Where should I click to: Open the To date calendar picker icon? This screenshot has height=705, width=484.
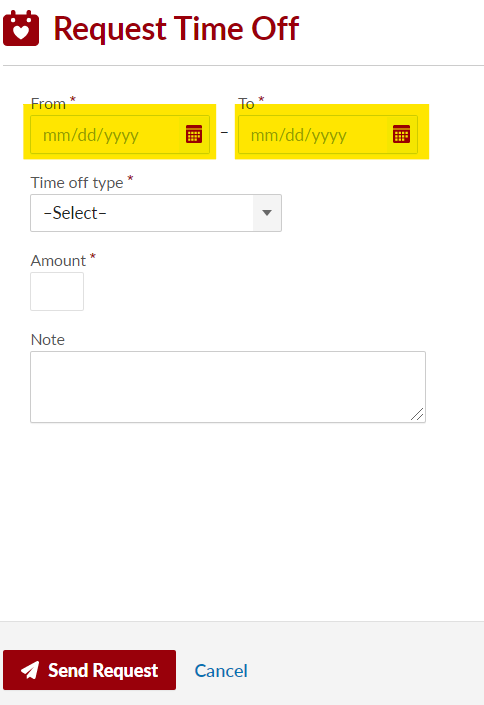click(x=401, y=134)
